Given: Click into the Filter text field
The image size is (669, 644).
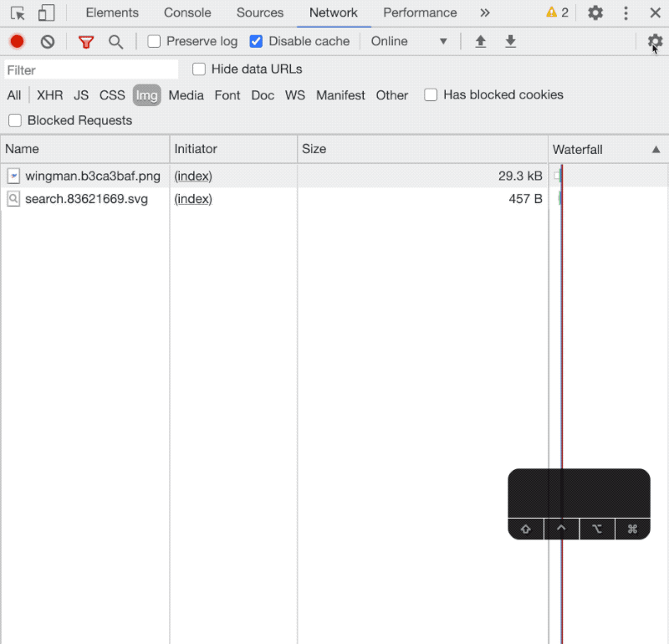Looking at the screenshot, I should 91,70.
